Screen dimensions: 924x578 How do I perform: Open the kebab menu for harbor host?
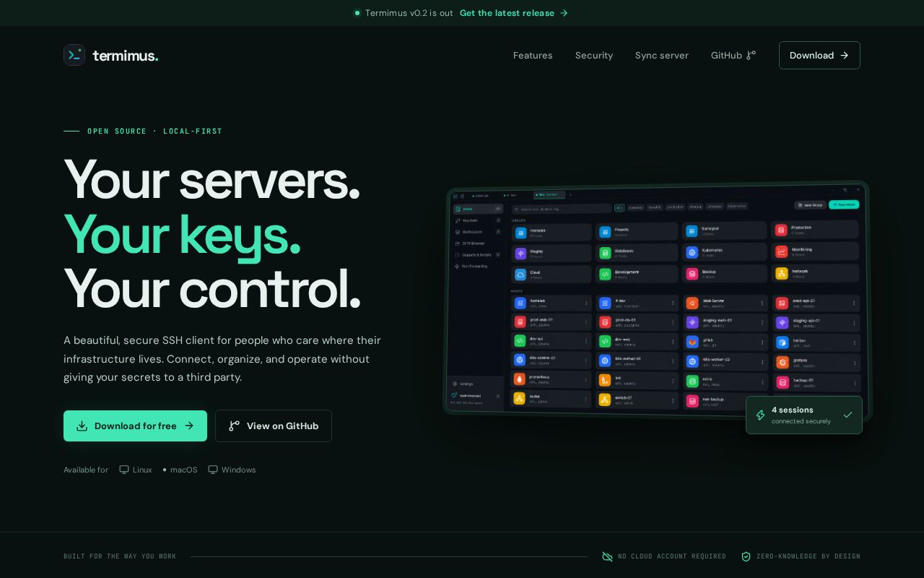[854, 343]
